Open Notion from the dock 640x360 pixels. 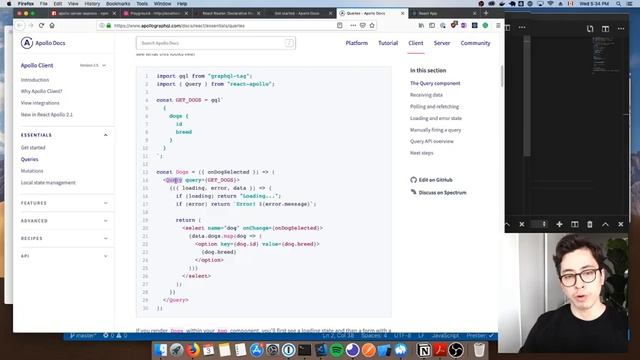tap(424, 350)
